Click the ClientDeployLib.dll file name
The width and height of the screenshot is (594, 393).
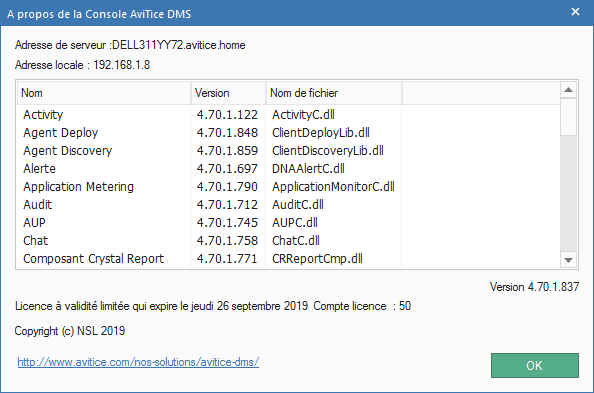click(321, 133)
